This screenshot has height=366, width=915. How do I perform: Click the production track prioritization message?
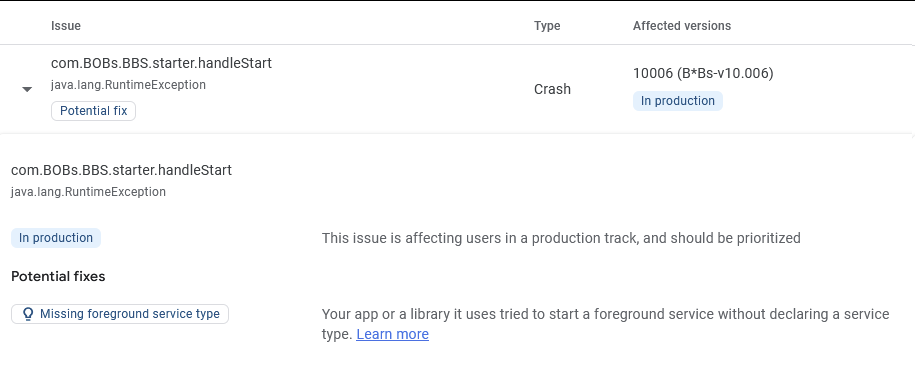[x=561, y=238]
